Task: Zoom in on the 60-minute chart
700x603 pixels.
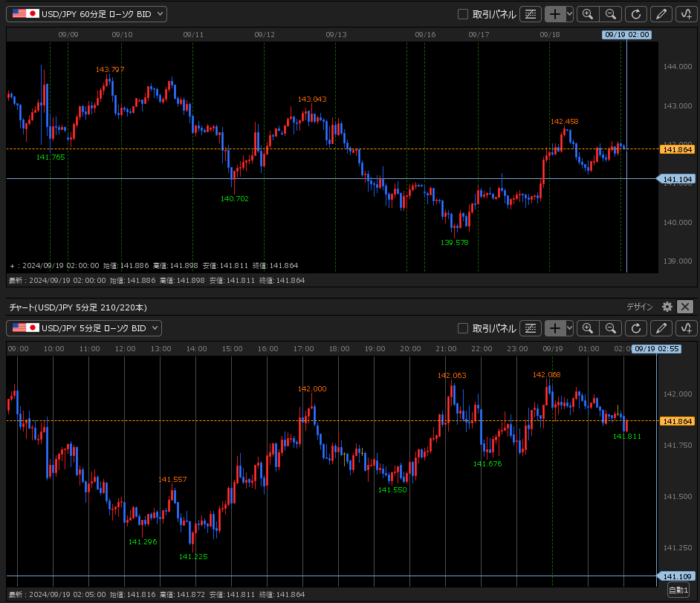Action: (588, 14)
